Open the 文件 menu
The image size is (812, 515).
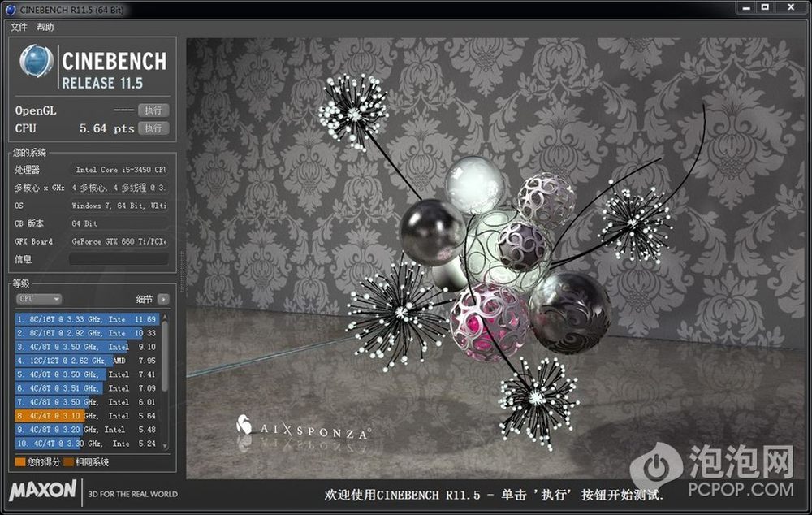19,27
